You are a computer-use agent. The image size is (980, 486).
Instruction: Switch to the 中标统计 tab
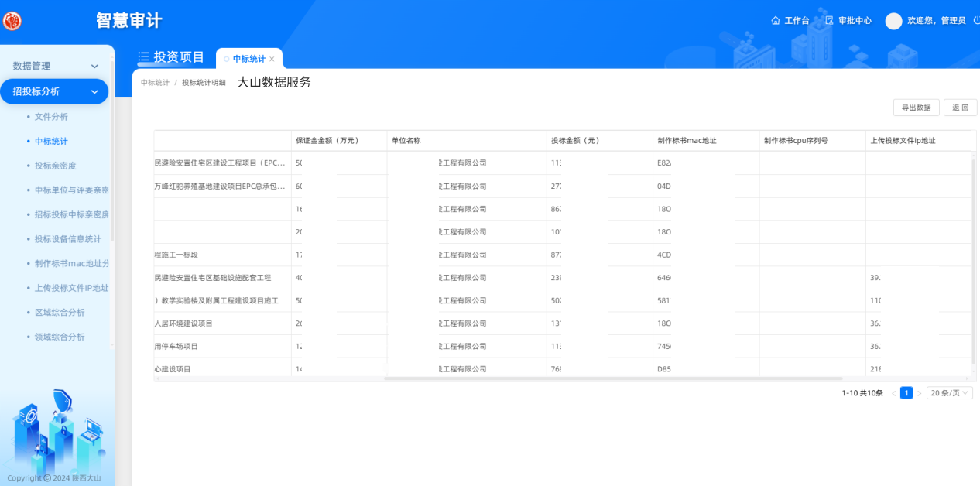click(248, 59)
